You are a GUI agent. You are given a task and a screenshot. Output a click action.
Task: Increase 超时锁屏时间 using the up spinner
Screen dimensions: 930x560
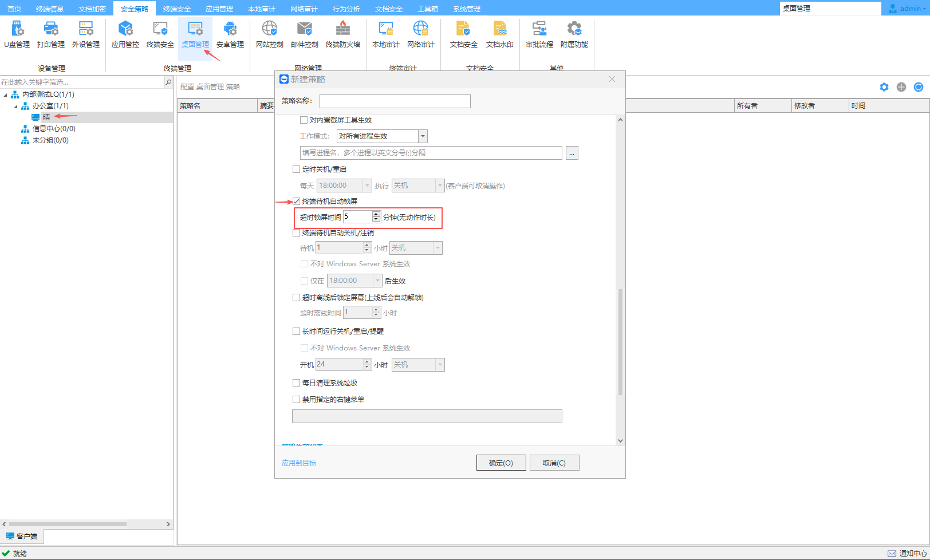[376, 214]
